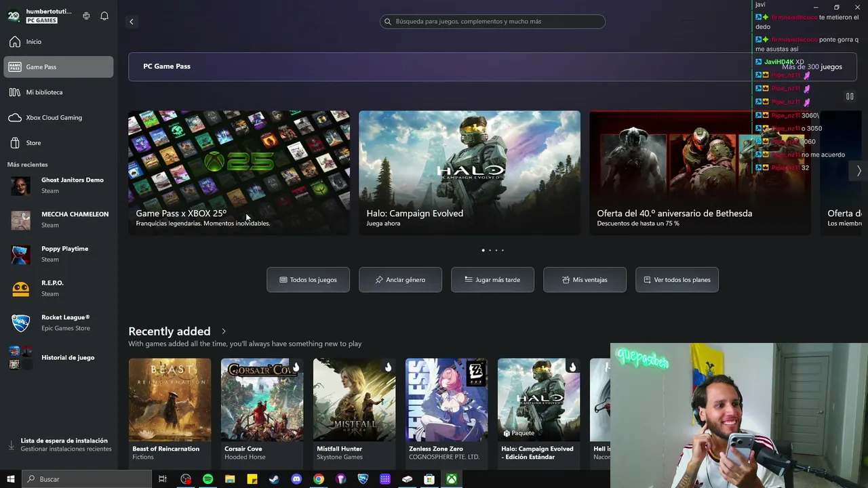Open the Beast of Reincarnation game card
Screen dimensions: 868x488
[x=170, y=413]
